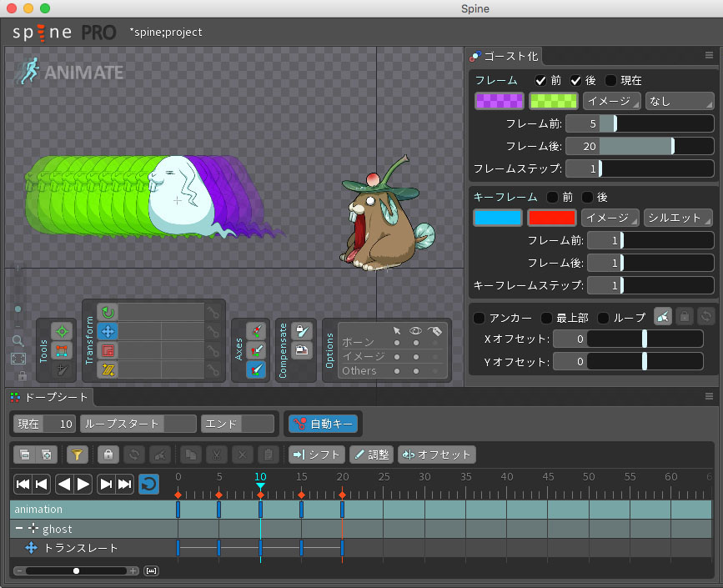This screenshot has height=588, width=723.
Task: Click the Translate icon in トランスレート row
Action: click(x=32, y=548)
